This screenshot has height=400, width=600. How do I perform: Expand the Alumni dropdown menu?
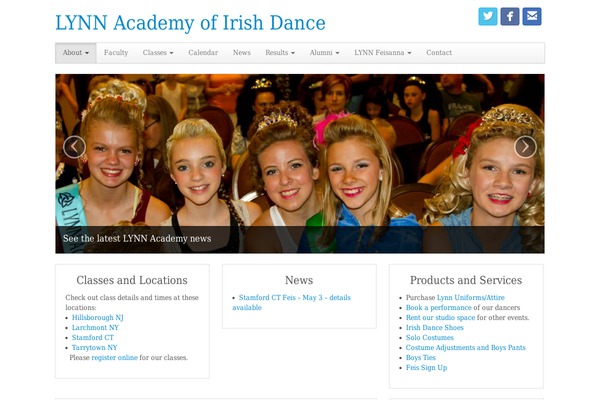click(x=324, y=53)
